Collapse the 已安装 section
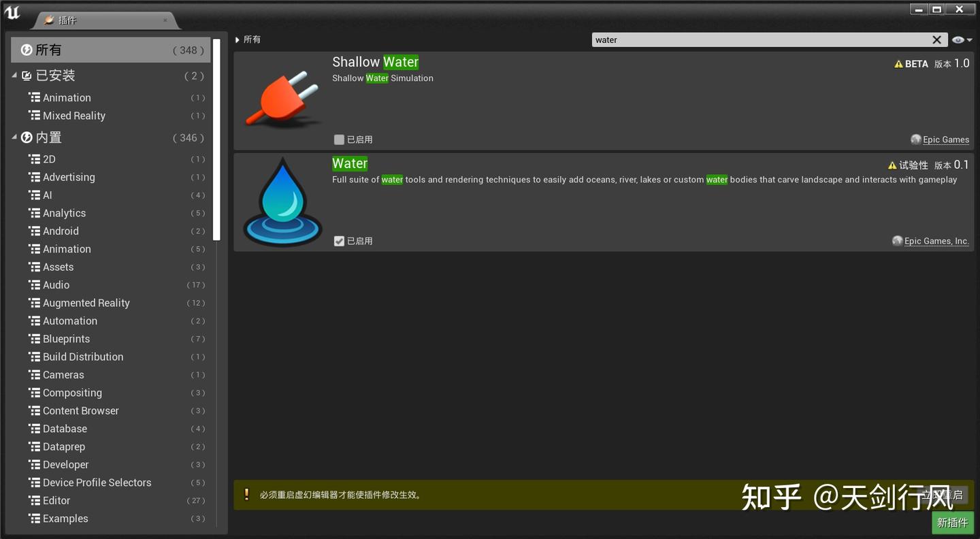Screen dimensions: 980x539 click(14, 75)
